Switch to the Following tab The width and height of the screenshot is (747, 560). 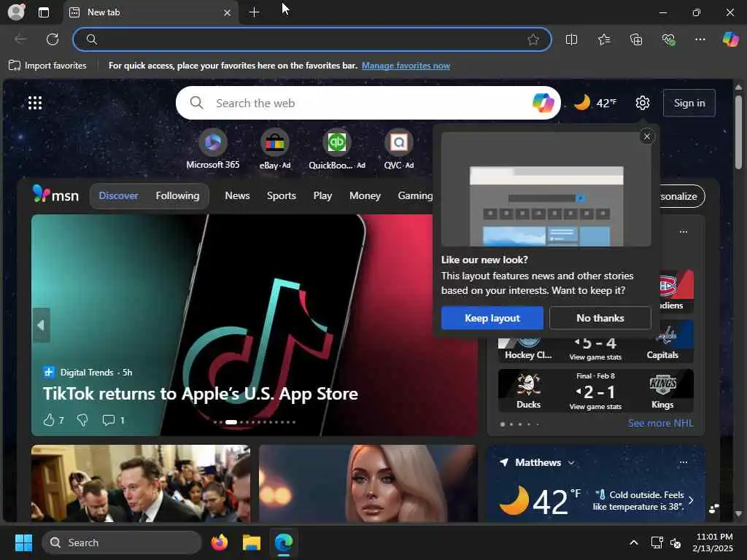tap(177, 195)
